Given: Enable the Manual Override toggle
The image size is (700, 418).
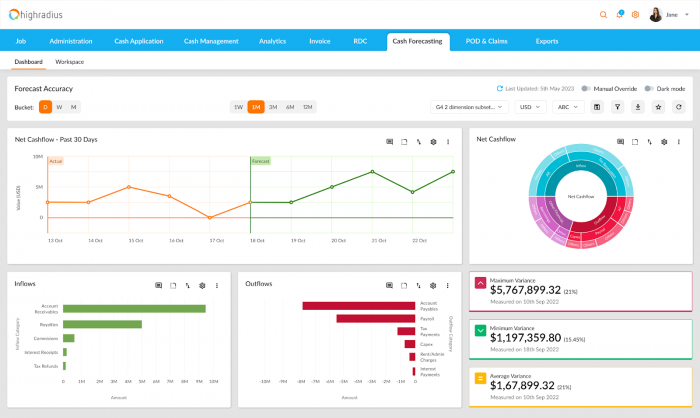Looking at the screenshot, I should coord(586,89).
